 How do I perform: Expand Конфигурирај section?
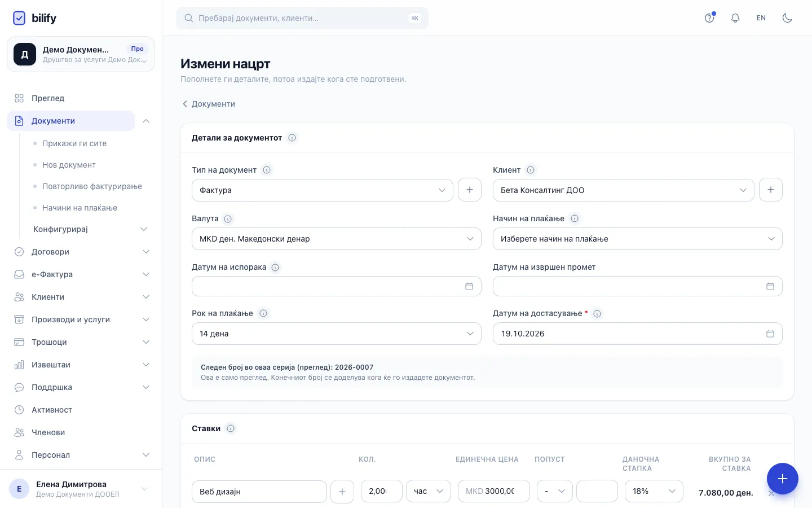pyautogui.click(x=90, y=229)
